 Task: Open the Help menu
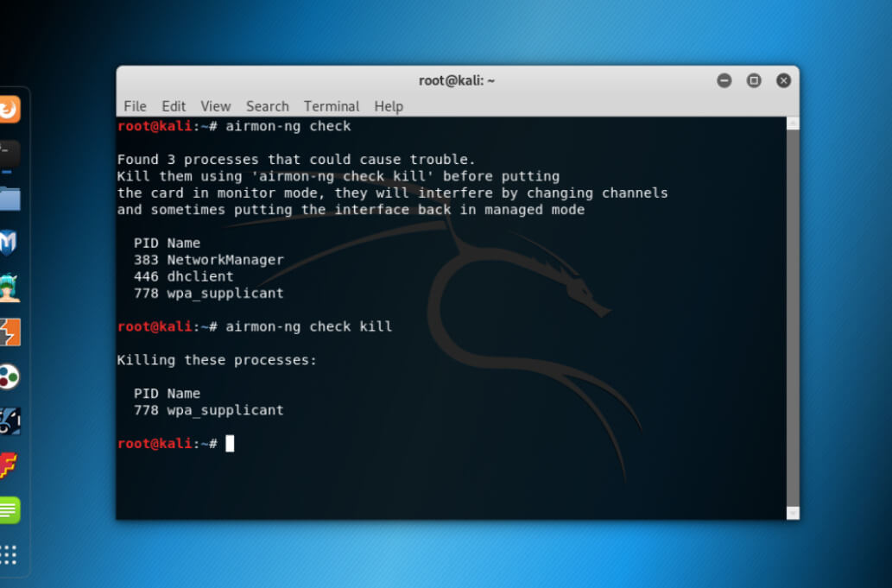(x=389, y=106)
